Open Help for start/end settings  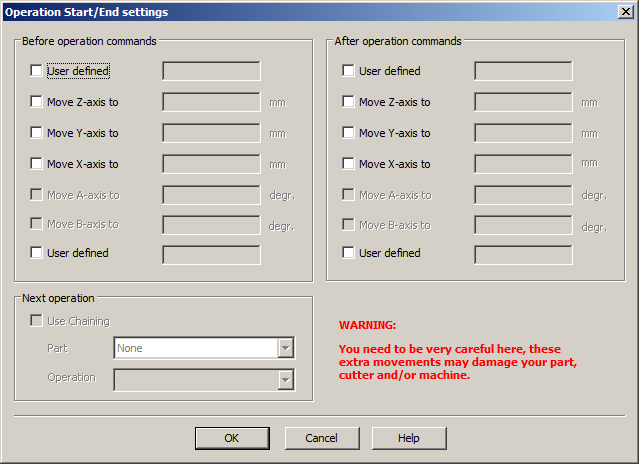click(408, 438)
